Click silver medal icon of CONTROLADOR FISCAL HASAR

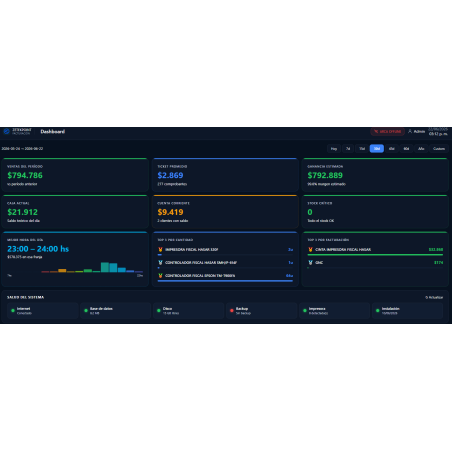pyautogui.click(x=160, y=263)
